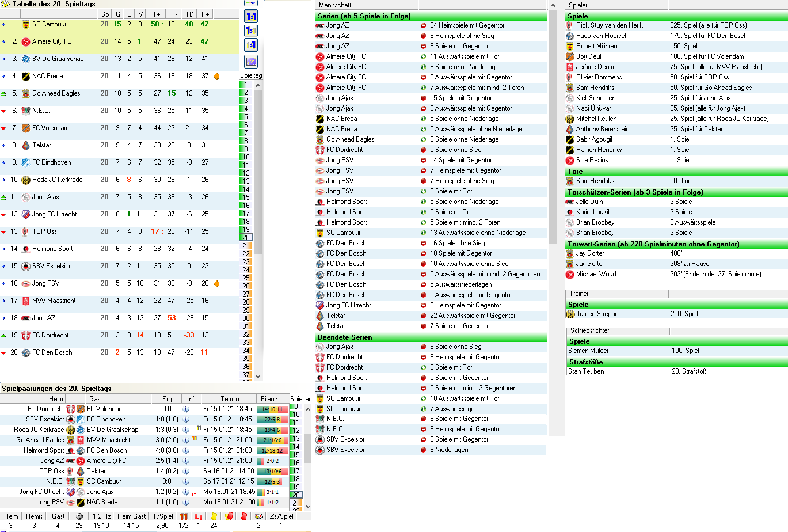Click the penalty 11 header in the statistics bar

pos(184,516)
